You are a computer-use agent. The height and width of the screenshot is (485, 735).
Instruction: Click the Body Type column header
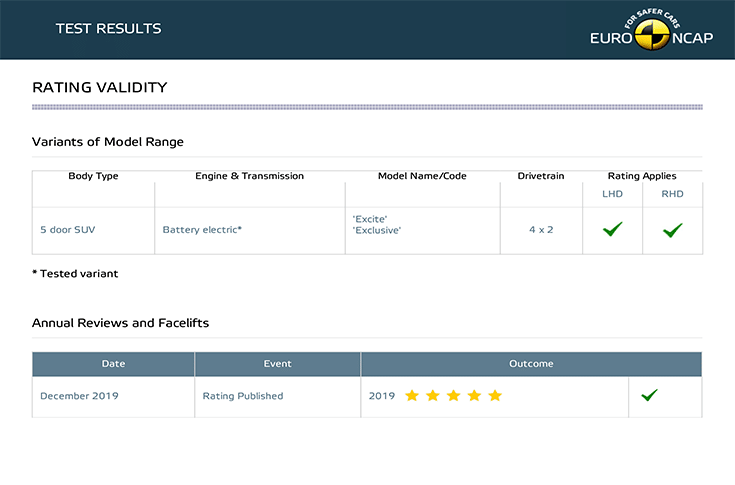[x=93, y=176]
